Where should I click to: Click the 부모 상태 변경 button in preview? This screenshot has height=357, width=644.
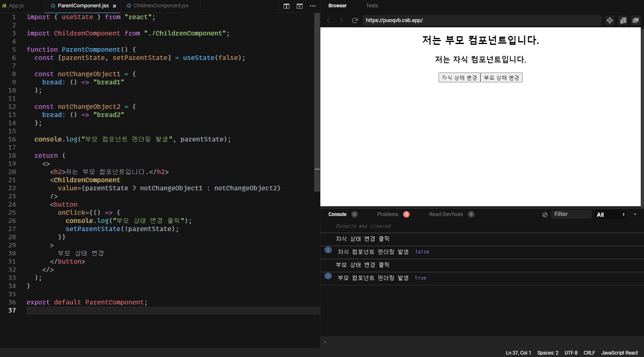[x=501, y=77]
